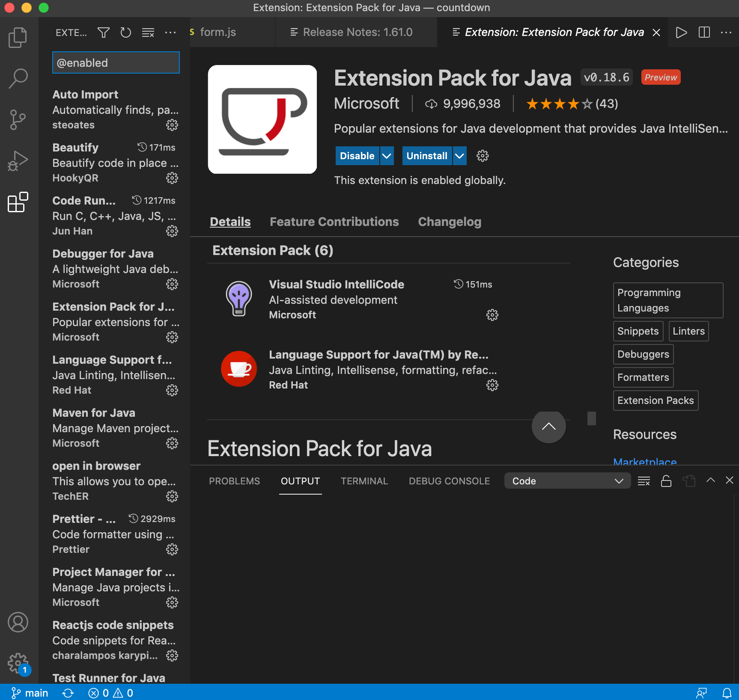Open the notifications bell in status bar
This screenshot has width=739, height=700.
[727, 693]
